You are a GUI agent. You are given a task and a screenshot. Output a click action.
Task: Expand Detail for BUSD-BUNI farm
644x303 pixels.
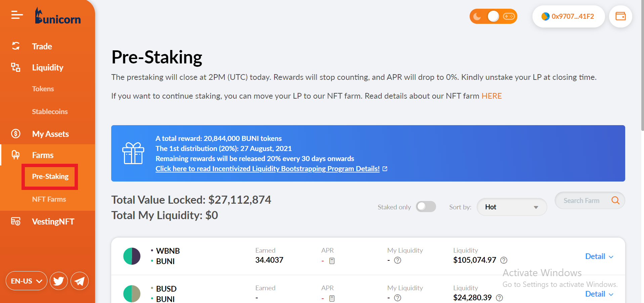click(x=599, y=294)
